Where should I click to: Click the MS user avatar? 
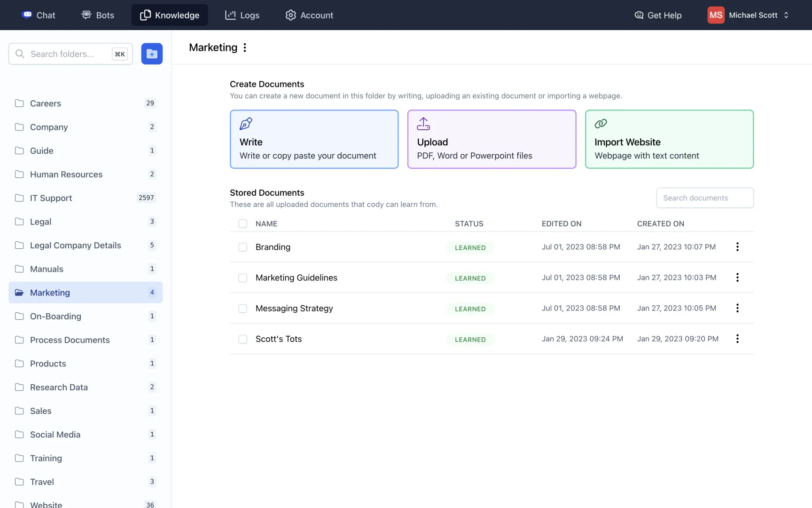pyautogui.click(x=716, y=15)
